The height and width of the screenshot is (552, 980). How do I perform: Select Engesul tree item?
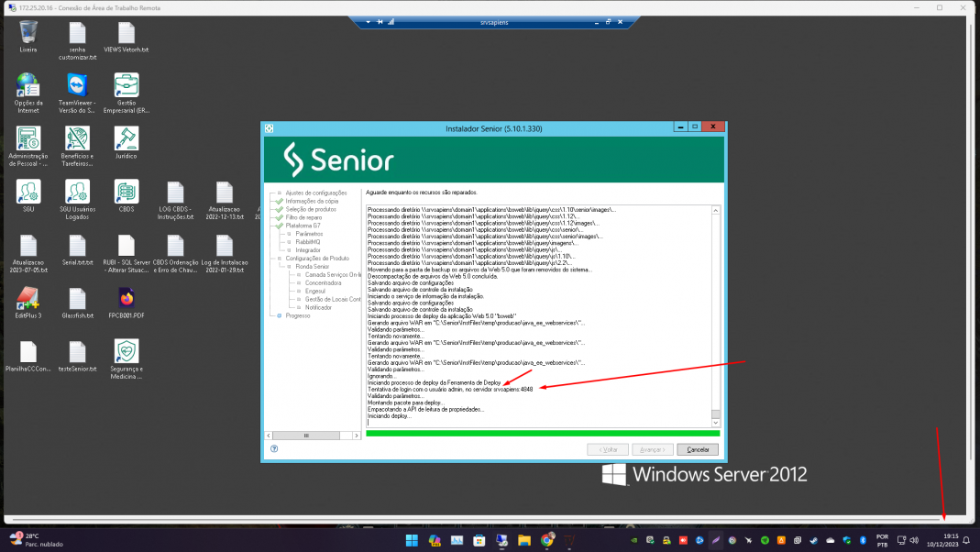[x=315, y=292]
